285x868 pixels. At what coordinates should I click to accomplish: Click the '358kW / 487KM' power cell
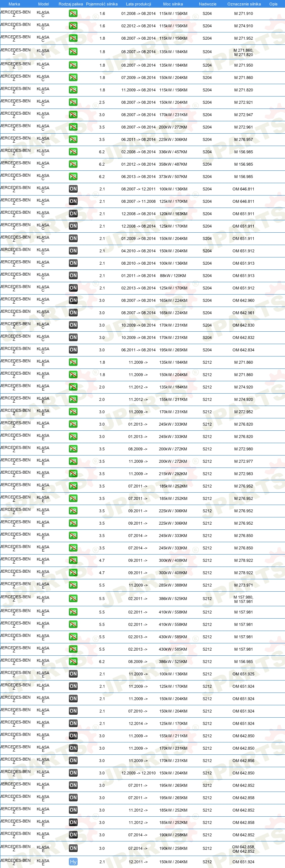[x=173, y=164]
